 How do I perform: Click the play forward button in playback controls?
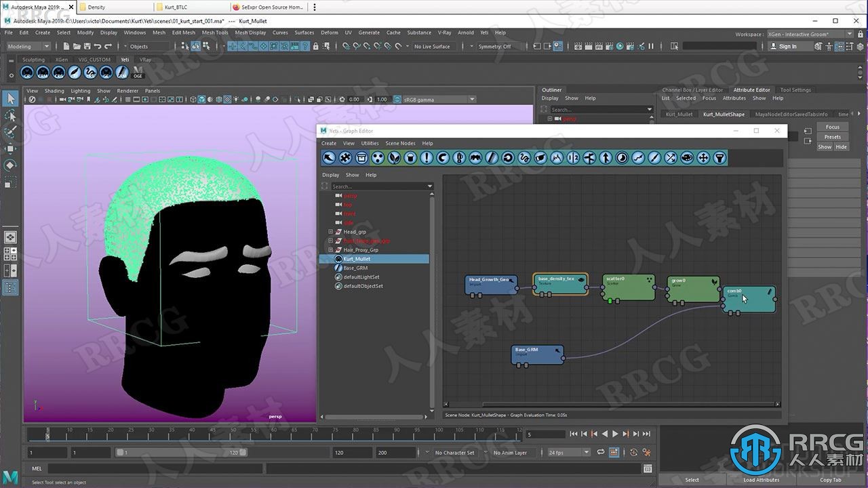pyautogui.click(x=615, y=434)
